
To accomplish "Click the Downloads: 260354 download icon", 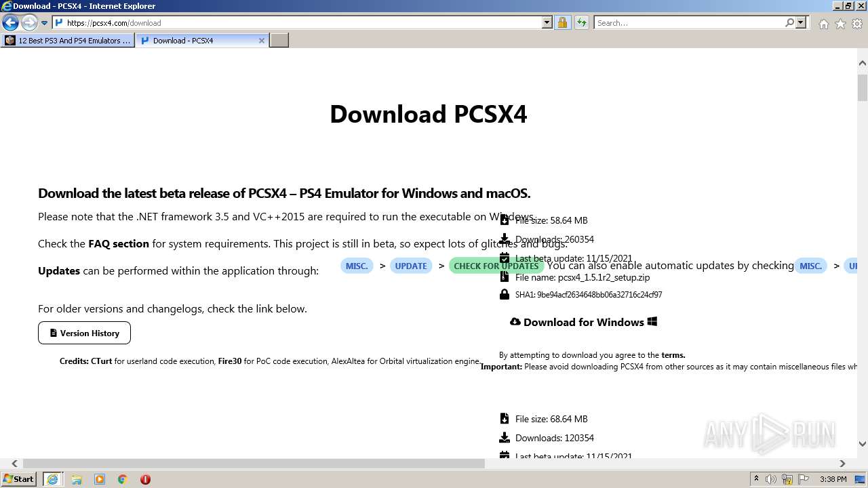I will 504,239.
